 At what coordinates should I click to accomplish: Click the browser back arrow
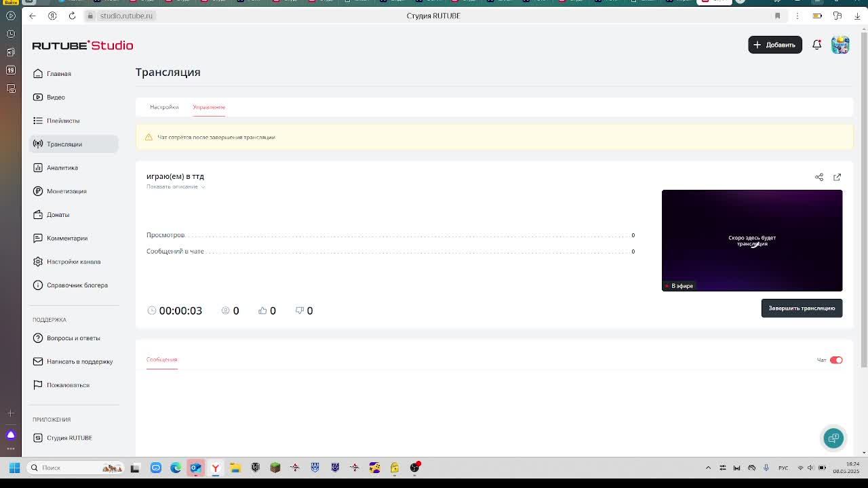coord(32,16)
